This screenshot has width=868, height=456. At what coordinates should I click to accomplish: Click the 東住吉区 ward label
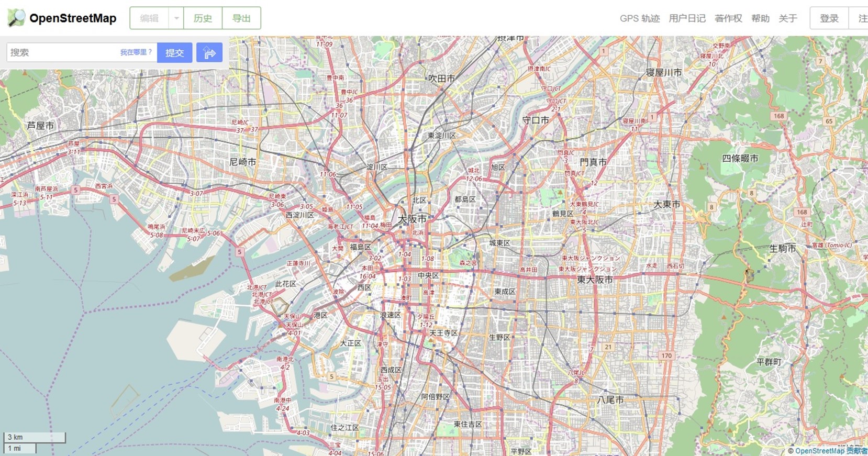tap(468, 424)
